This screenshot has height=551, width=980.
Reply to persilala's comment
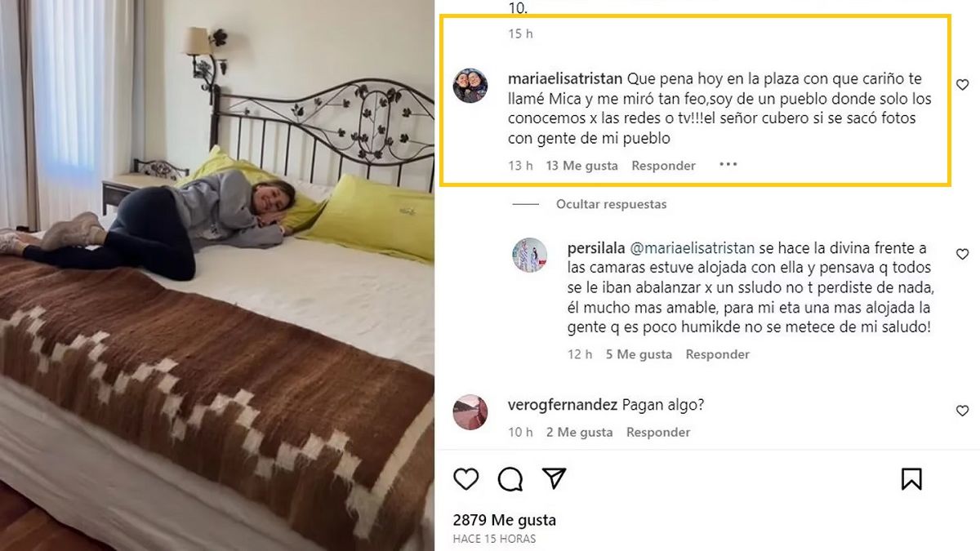tap(718, 354)
